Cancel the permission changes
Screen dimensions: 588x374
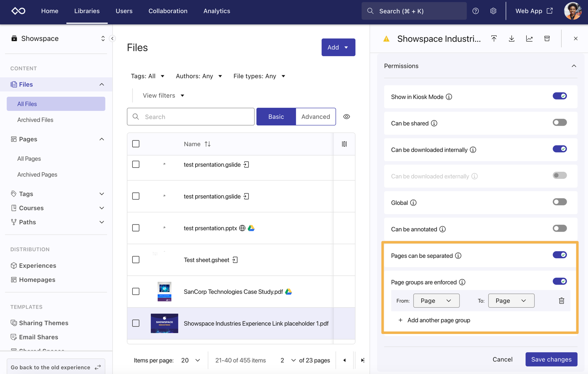(503, 359)
